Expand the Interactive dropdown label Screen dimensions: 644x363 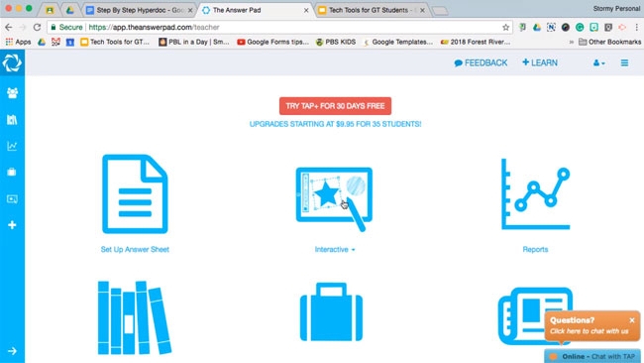coord(335,249)
